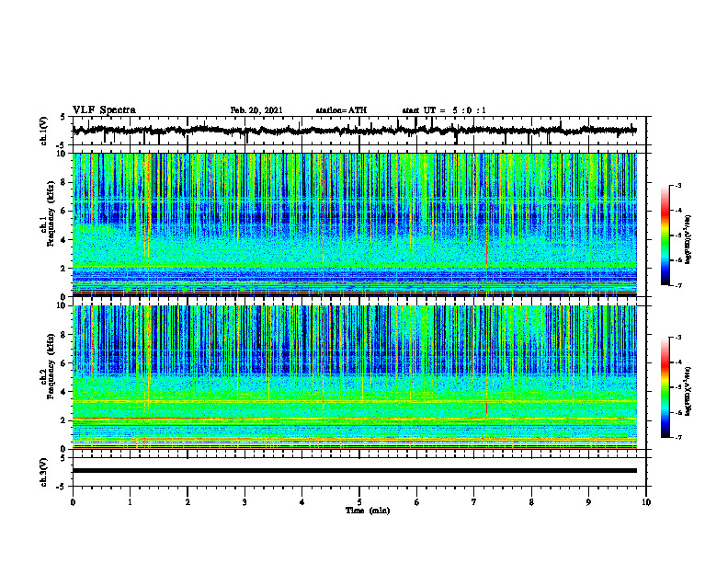Click the "5" volt tick of ch.1(V) axis

click(63, 117)
